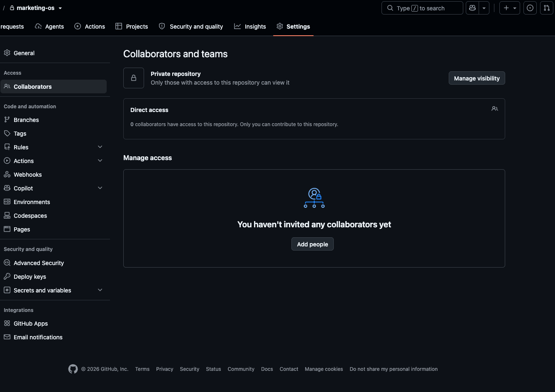Click the Pages browser icon in the sidebar

[x=7, y=229]
